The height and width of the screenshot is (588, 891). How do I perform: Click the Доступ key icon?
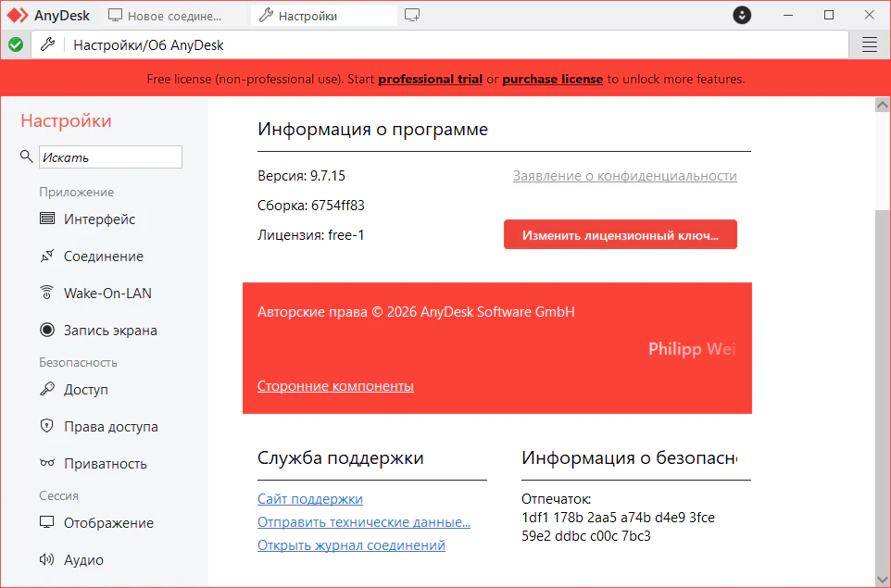coord(47,389)
